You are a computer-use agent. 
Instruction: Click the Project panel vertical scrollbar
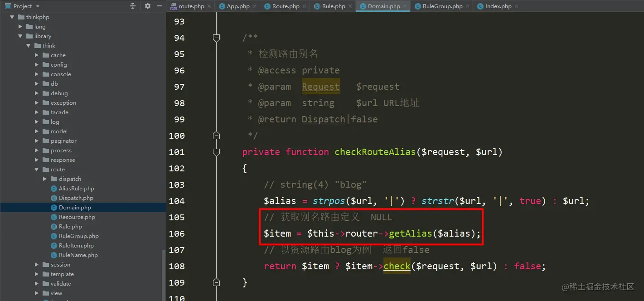tap(164, 275)
